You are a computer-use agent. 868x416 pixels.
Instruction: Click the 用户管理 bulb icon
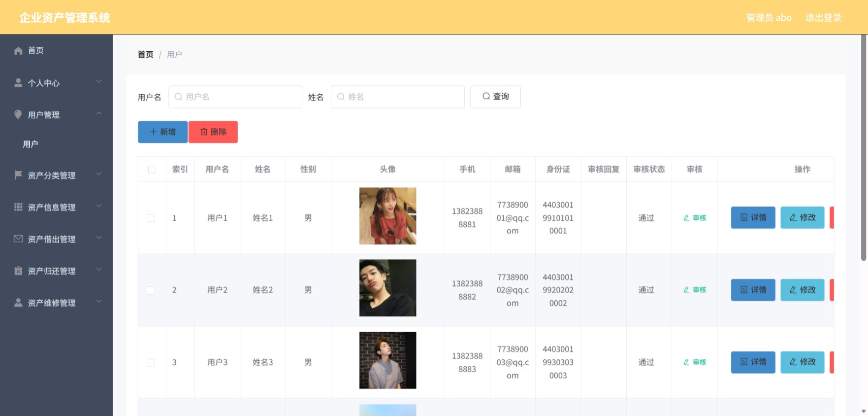pos(18,114)
